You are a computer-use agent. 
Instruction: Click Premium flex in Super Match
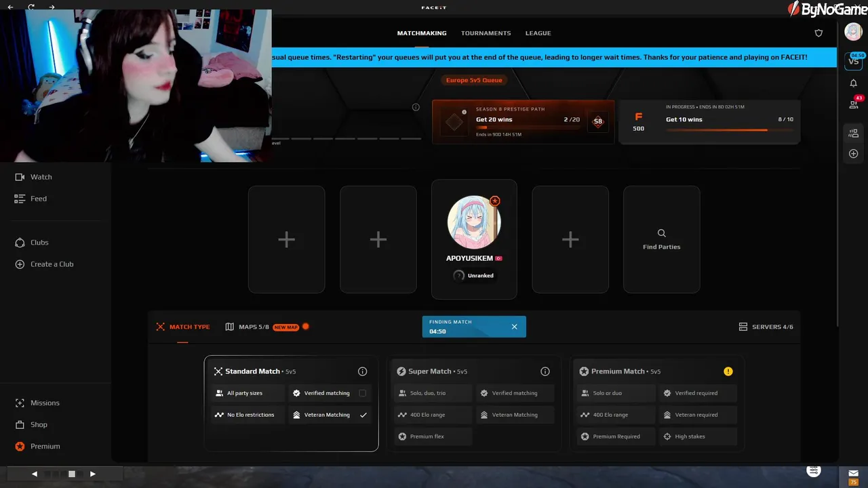point(433,436)
